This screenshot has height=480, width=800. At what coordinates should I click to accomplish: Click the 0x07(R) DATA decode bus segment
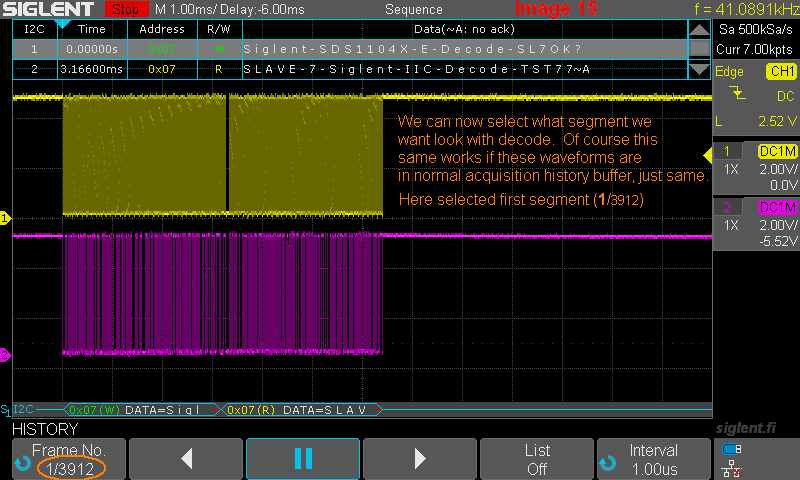(x=302, y=410)
